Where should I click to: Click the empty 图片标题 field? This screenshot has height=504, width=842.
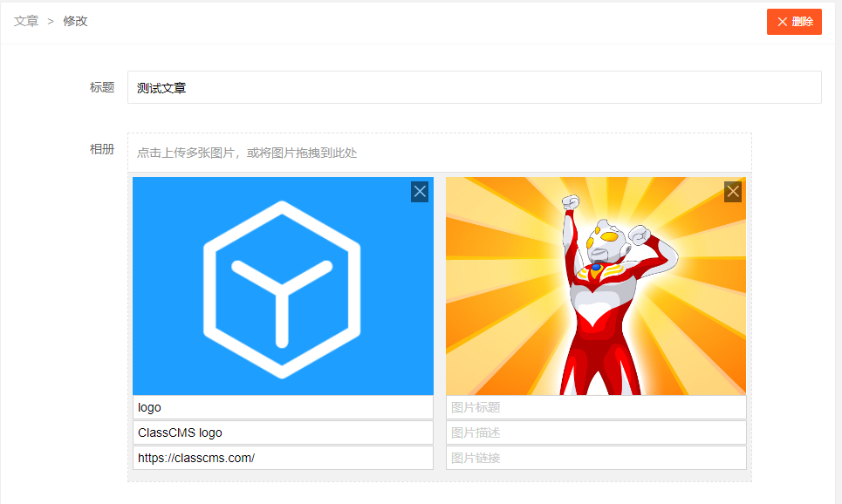(596, 407)
